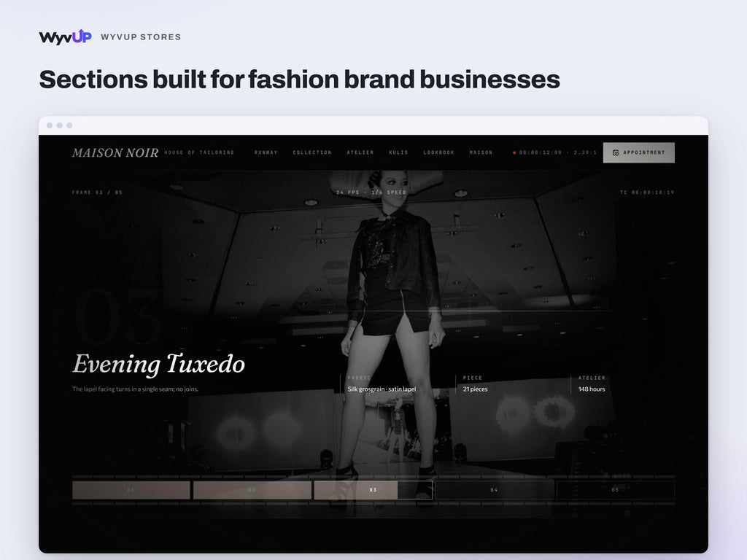Open the Lookbook nav item
Viewport: 747px width, 560px height.
(438, 153)
